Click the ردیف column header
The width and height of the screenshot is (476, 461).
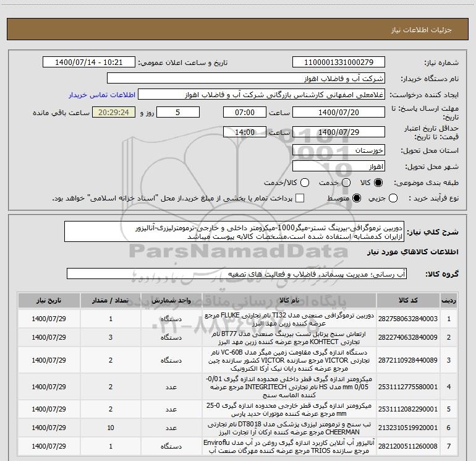click(449, 301)
